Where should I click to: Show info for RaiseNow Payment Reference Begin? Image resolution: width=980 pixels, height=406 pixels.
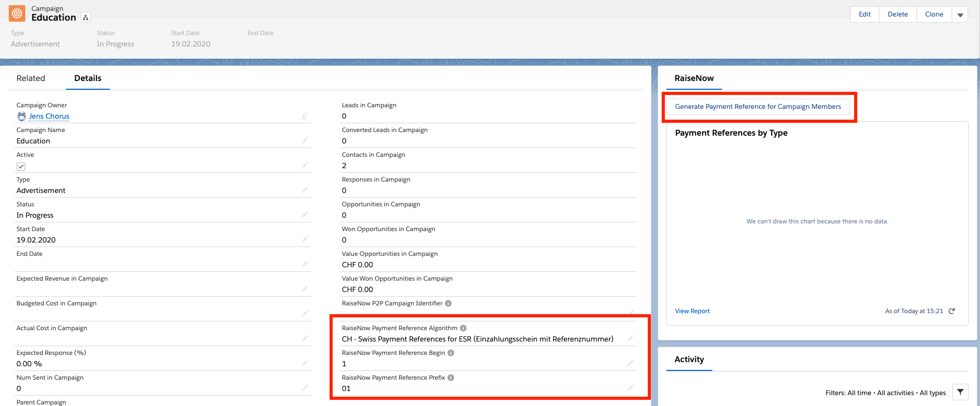pos(451,353)
